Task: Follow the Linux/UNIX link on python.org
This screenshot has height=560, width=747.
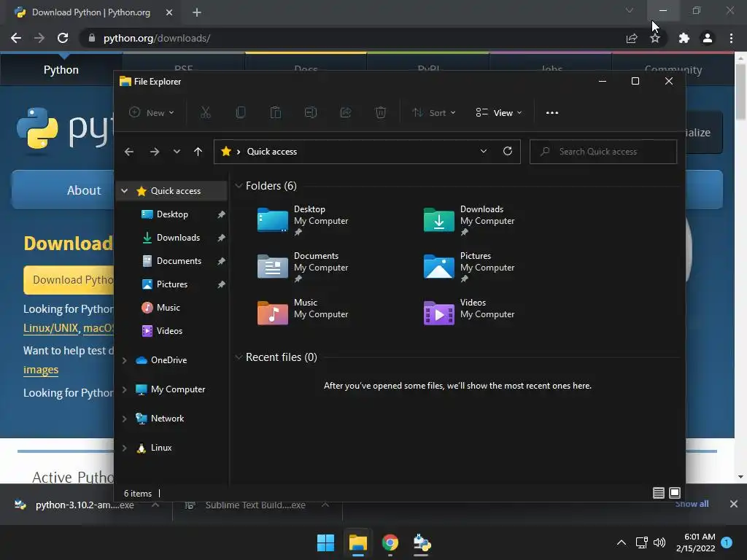Action: (x=50, y=328)
